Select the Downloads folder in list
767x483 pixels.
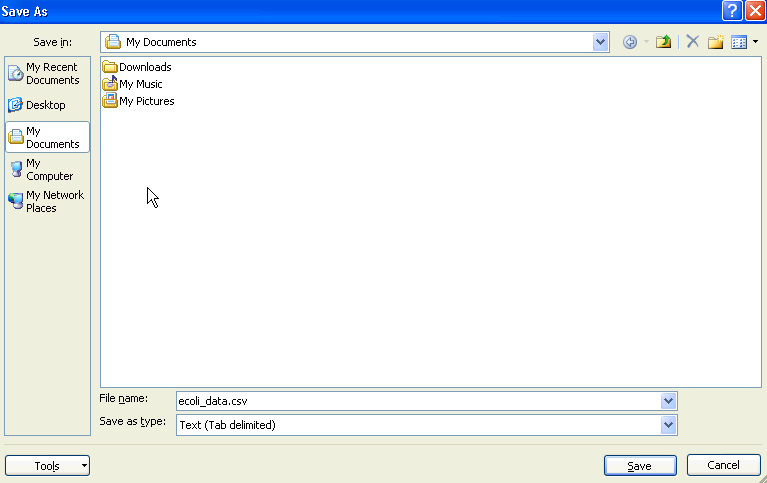click(144, 67)
